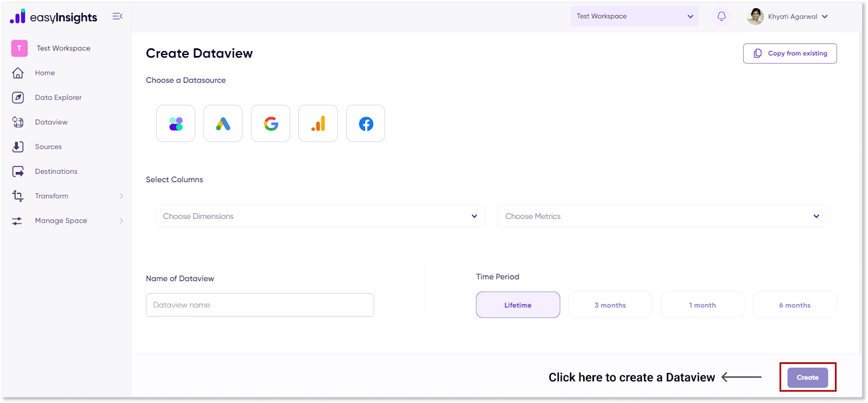Select the Lifetime time period
Screen dimensions: 868x403
(518, 305)
